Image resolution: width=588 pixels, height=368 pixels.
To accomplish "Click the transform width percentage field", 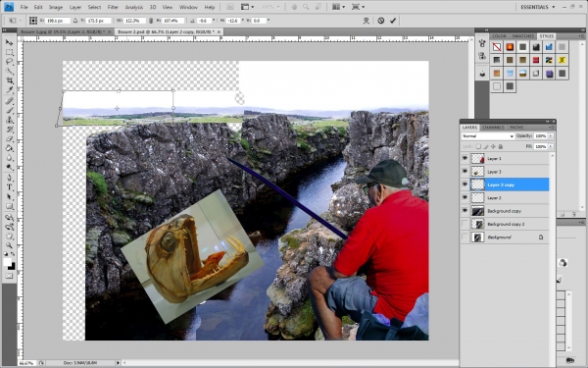I will (134, 21).
